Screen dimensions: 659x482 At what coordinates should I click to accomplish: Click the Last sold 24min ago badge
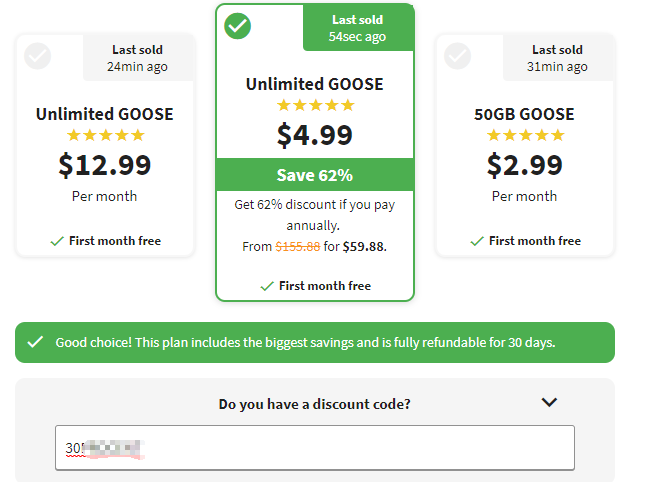pyautogui.click(x=138, y=58)
